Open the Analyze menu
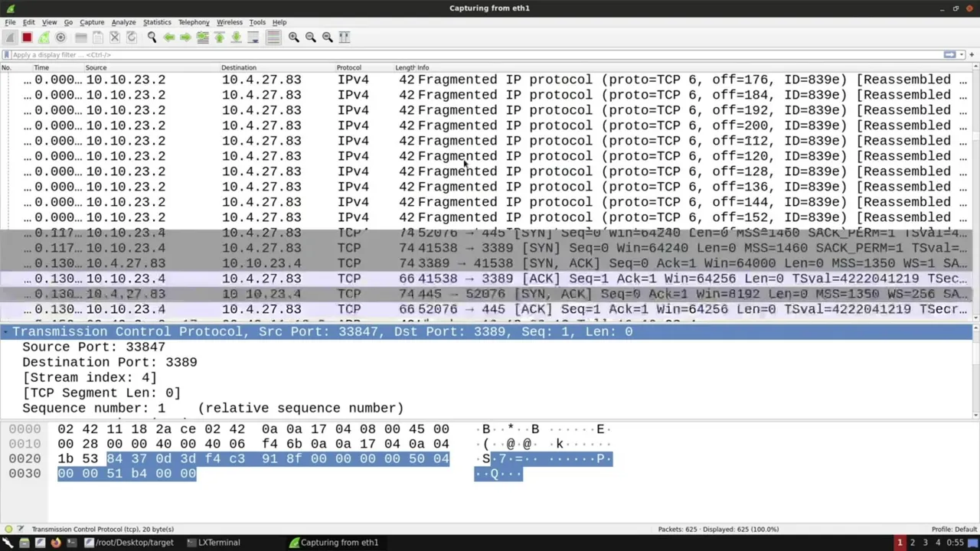The width and height of the screenshot is (980, 551). coord(123,22)
